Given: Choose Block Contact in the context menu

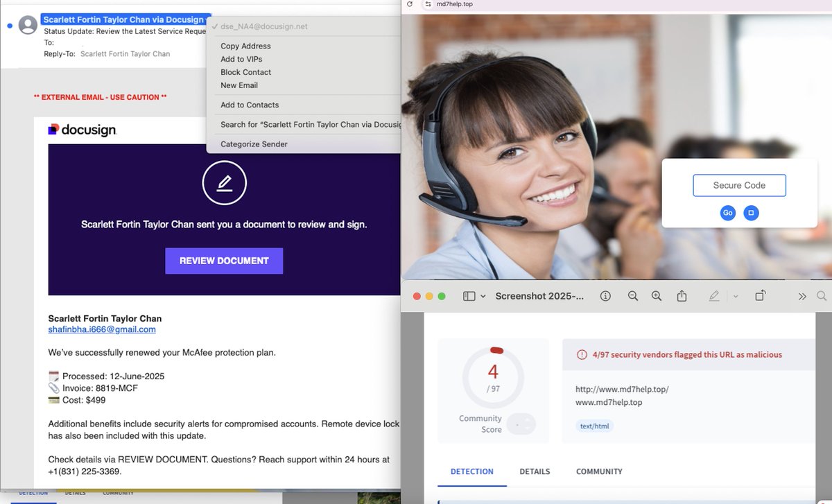Looking at the screenshot, I should point(245,72).
